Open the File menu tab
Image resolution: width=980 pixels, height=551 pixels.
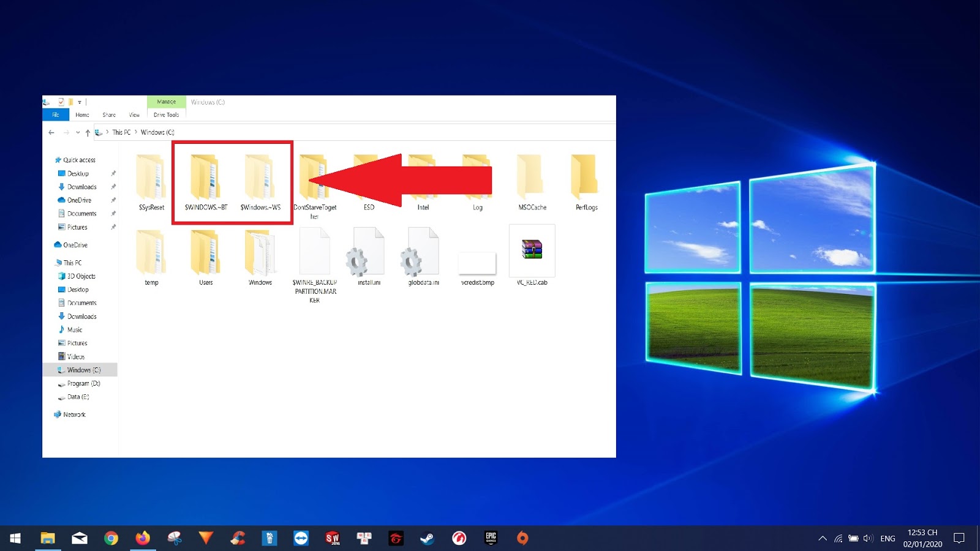coord(56,114)
